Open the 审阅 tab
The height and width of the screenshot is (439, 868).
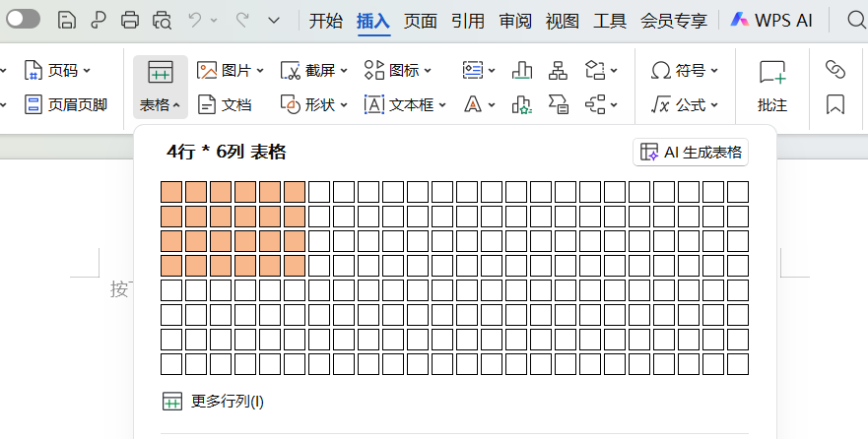(x=515, y=21)
